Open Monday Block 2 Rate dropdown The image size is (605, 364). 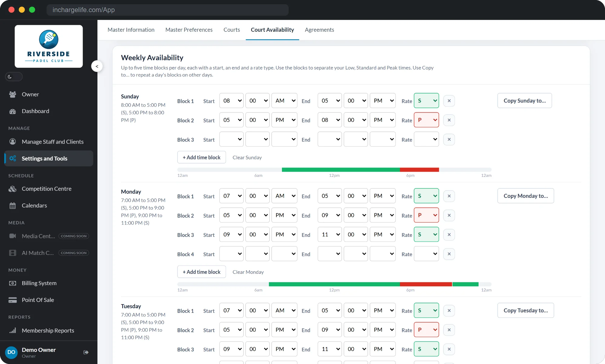click(426, 215)
